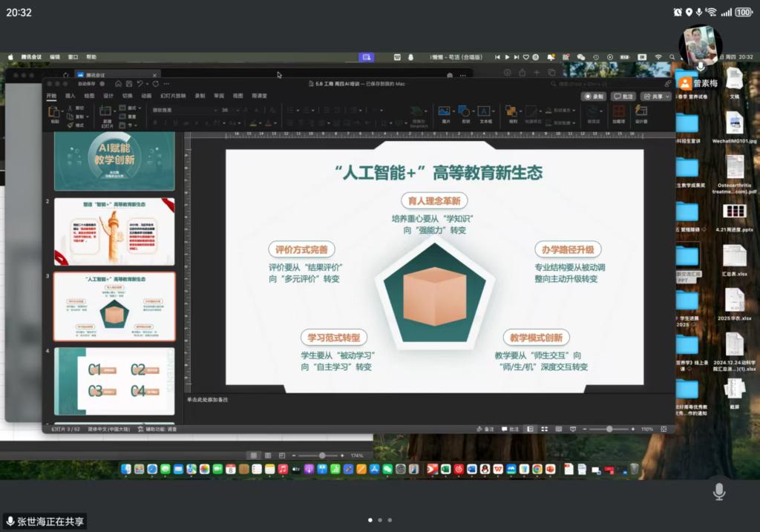This screenshot has height=532, width=760.
Task: Open the Designer (设计器) icon
Action: click(641, 111)
